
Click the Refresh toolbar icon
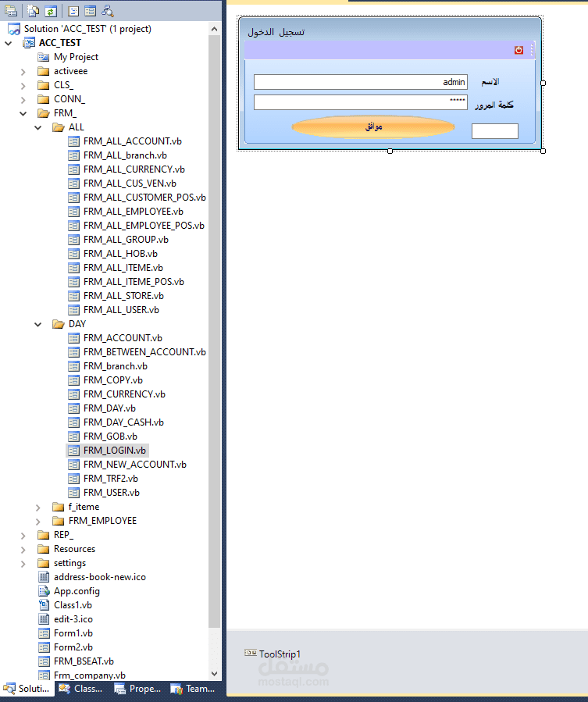coord(51,11)
